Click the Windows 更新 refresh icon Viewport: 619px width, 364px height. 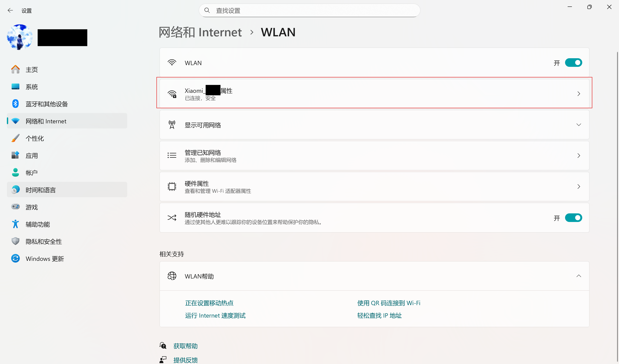[15, 258]
